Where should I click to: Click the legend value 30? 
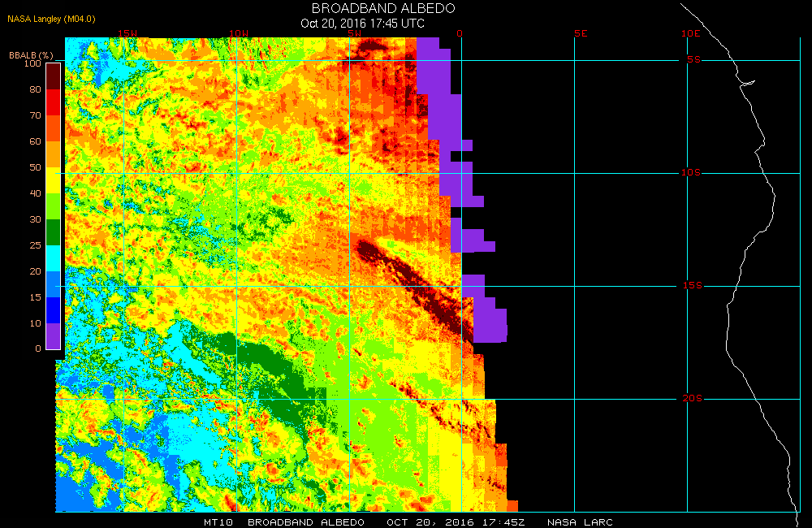[35, 219]
